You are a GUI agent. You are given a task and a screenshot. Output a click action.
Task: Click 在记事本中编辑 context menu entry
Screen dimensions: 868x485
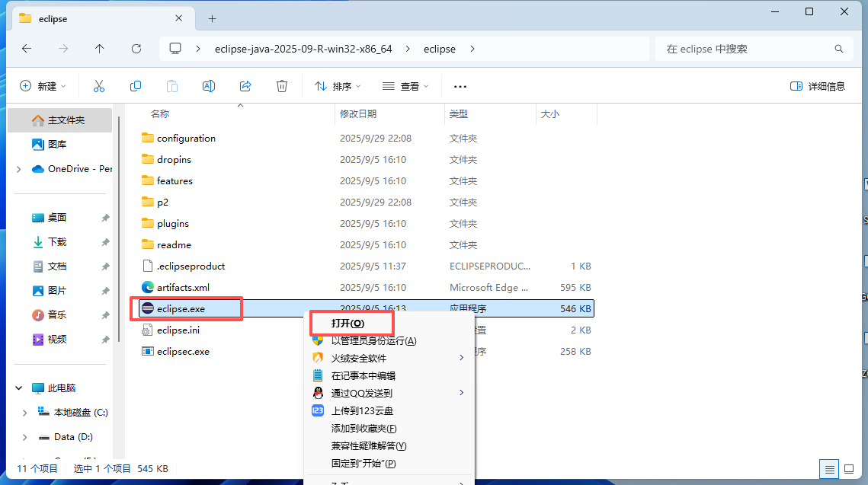point(363,376)
